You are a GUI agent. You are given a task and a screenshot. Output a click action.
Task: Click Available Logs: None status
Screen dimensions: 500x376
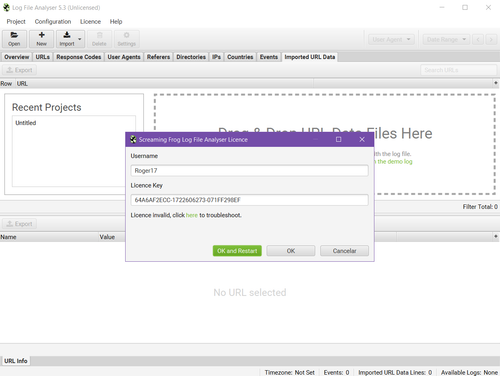point(469,372)
